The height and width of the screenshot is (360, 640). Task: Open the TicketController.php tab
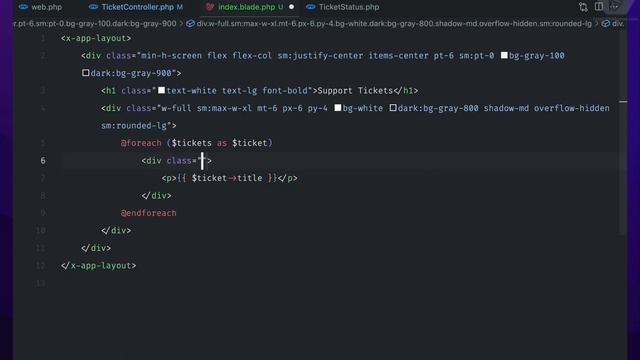click(x=137, y=7)
